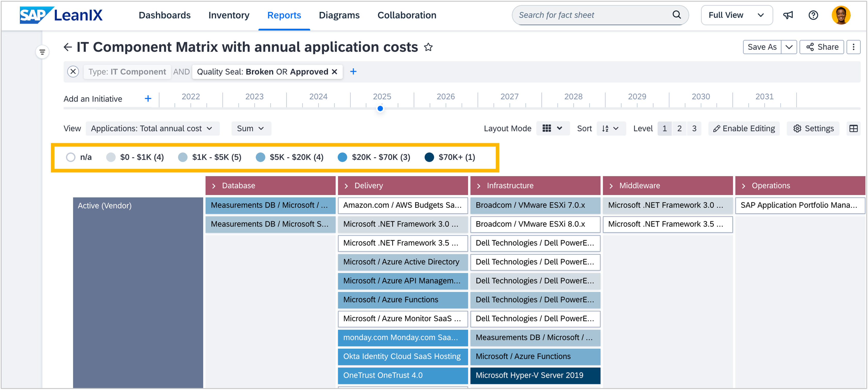Viewport: 868px width, 390px height.
Task: Click the Save As button
Action: click(762, 47)
